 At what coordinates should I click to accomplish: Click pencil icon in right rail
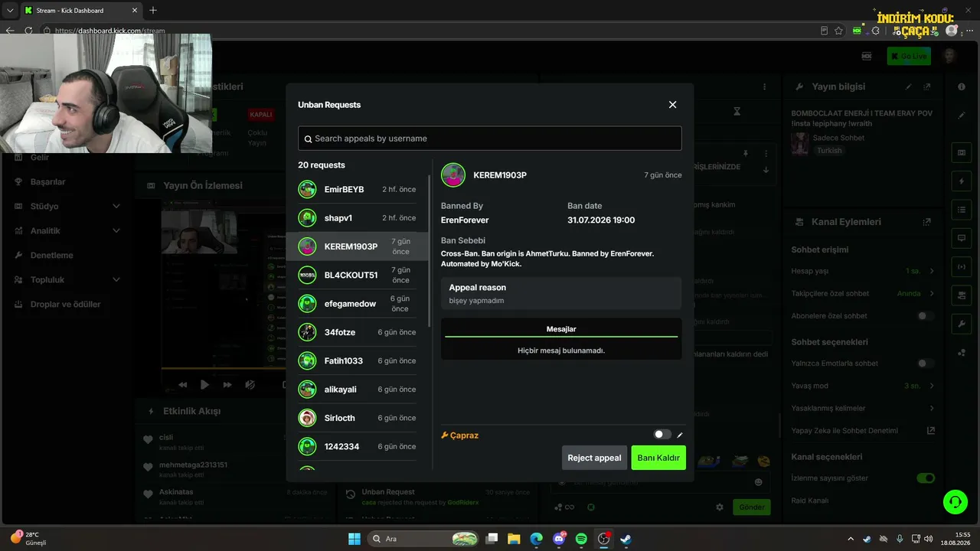(962, 115)
